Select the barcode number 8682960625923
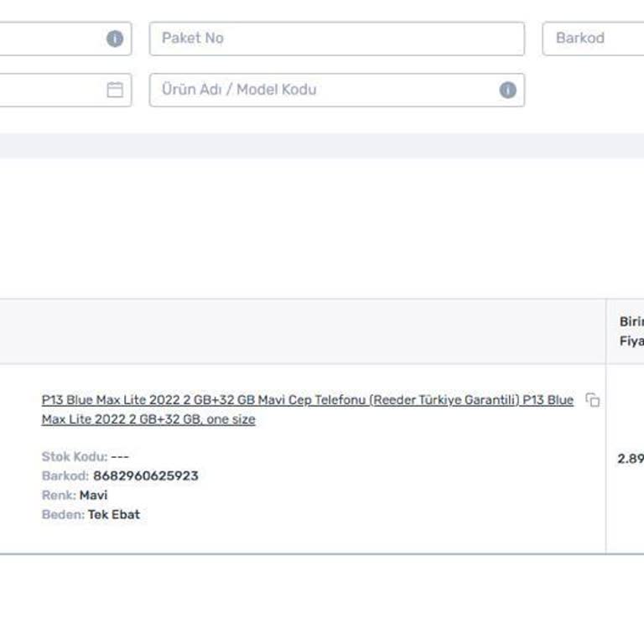644x644 pixels. coord(146,475)
